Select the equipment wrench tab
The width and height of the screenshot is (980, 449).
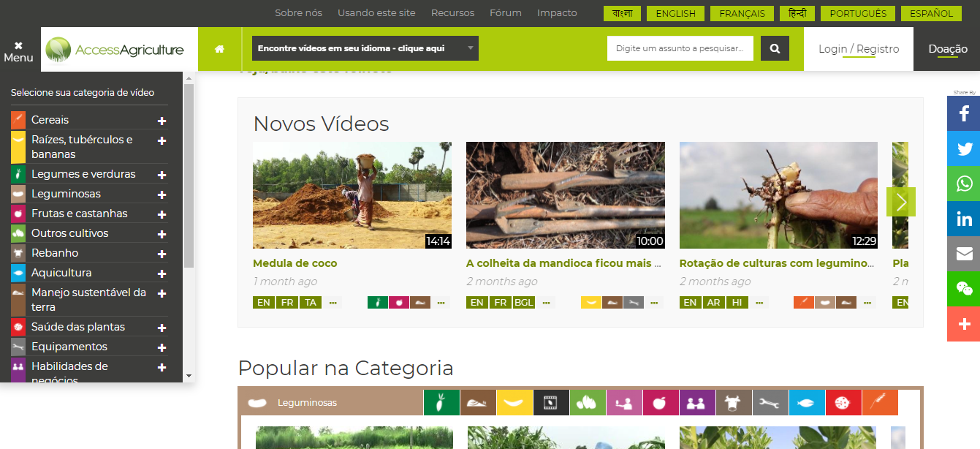click(770, 403)
